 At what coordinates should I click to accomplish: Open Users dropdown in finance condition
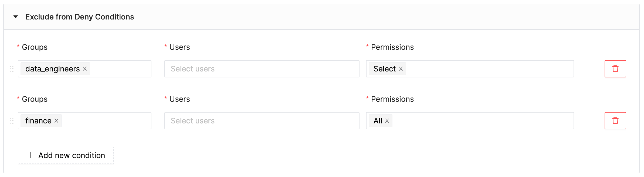pos(262,121)
